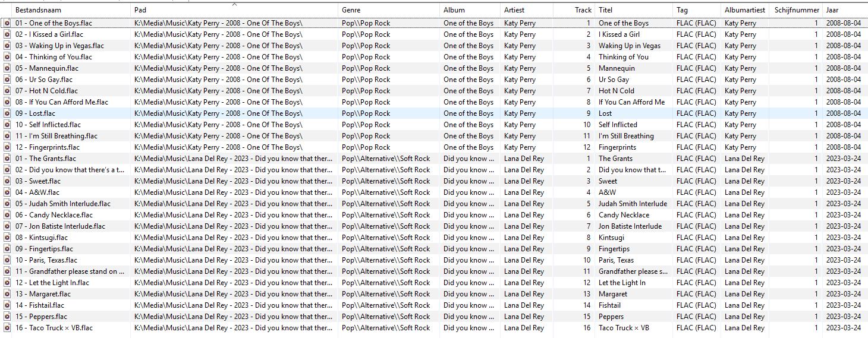Select the row 15 - Peppers.flac
Image resolution: width=868 pixels, height=338 pixels.
point(434,317)
